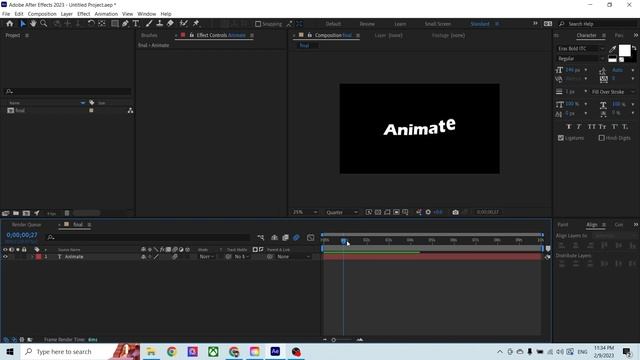This screenshot has width=640, height=360.
Task: Create a new folder in Project panel
Action: (16, 213)
